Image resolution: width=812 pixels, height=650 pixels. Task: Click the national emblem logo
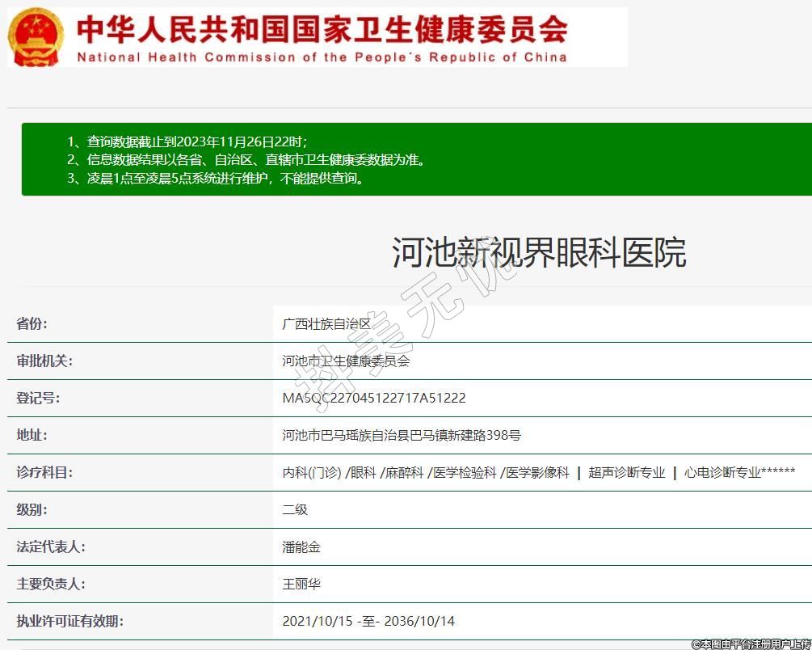pyautogui.click(x=36, y=37)
